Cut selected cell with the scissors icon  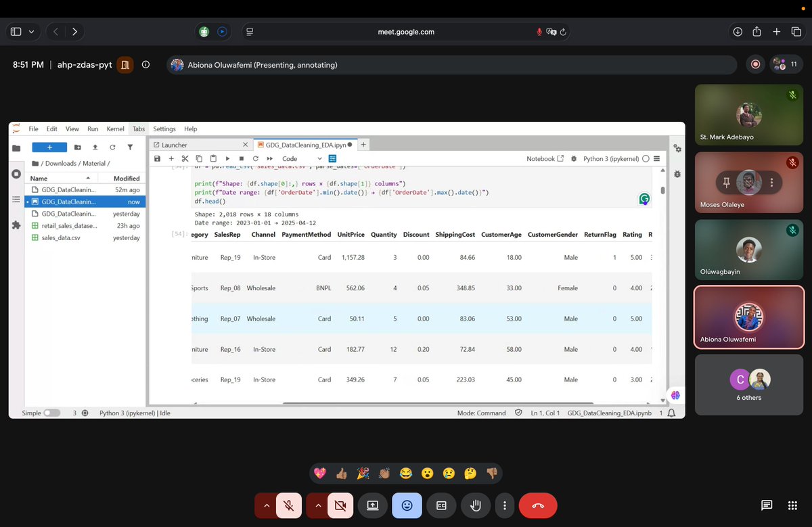(x=184, y=158)
